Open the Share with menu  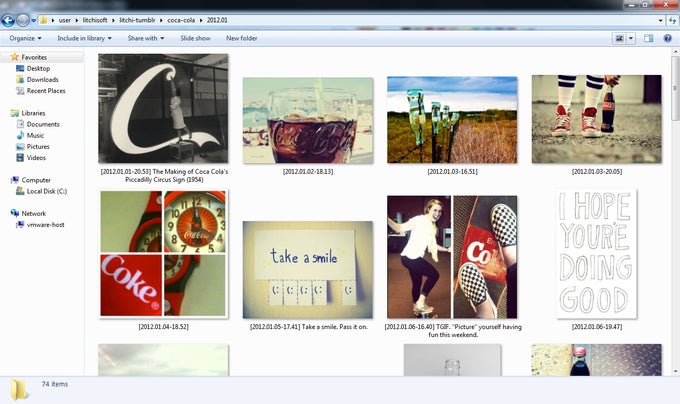click(146, 38)
